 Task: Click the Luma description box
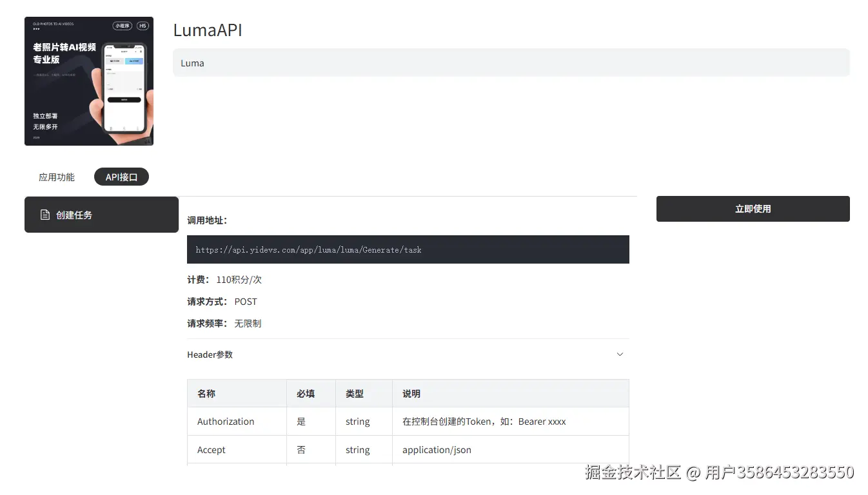(x=511, y=63)
